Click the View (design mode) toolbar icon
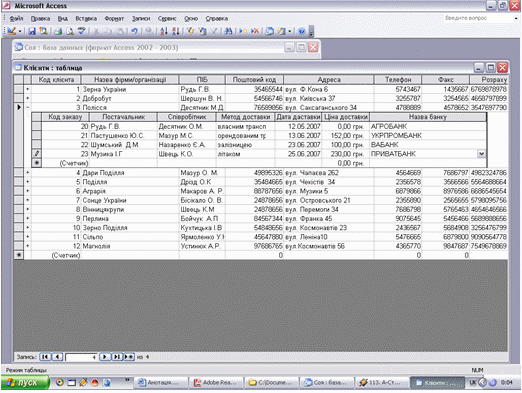Image resolution: width=522 pixels, height=393 pixels. pos(11,31)
